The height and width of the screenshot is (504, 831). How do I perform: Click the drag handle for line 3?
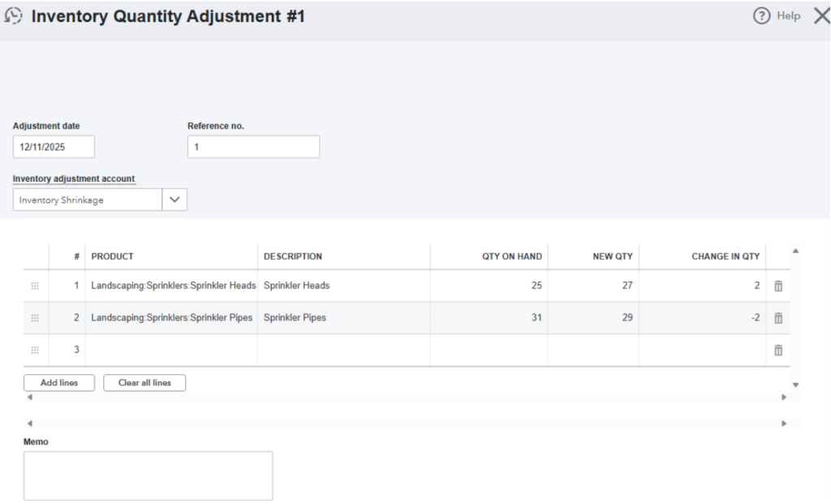(x=35, y=350)
